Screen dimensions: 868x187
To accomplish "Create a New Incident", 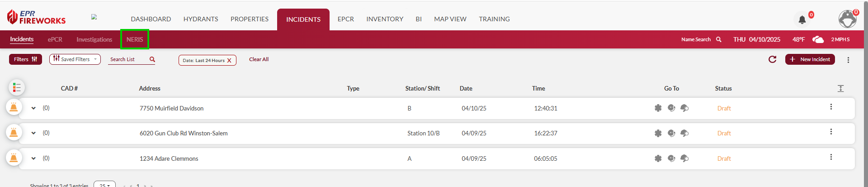I will tap(810, 59).
